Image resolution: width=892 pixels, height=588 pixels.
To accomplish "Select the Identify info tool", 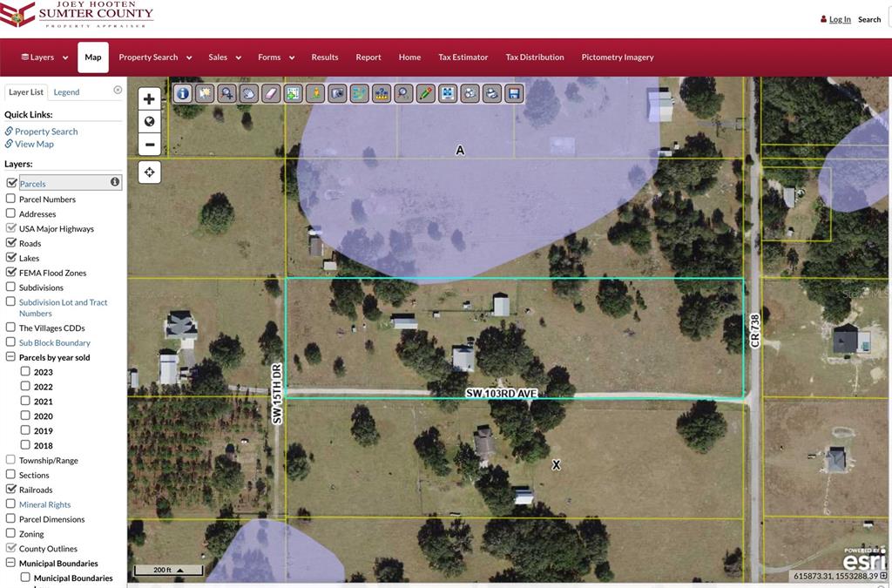I will click(x=183, y=93).
